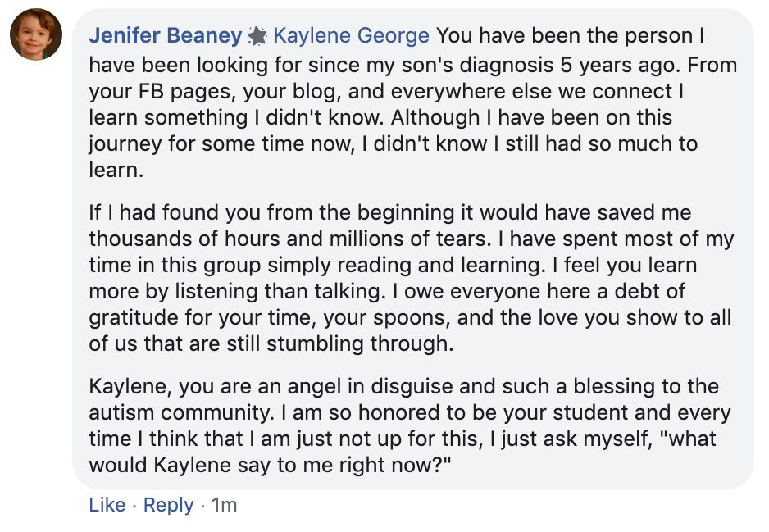The height and width of the screenshot is (532, 769).
Task: Open Jenifer Beaney's profile name link
Action: pos(165,36)
